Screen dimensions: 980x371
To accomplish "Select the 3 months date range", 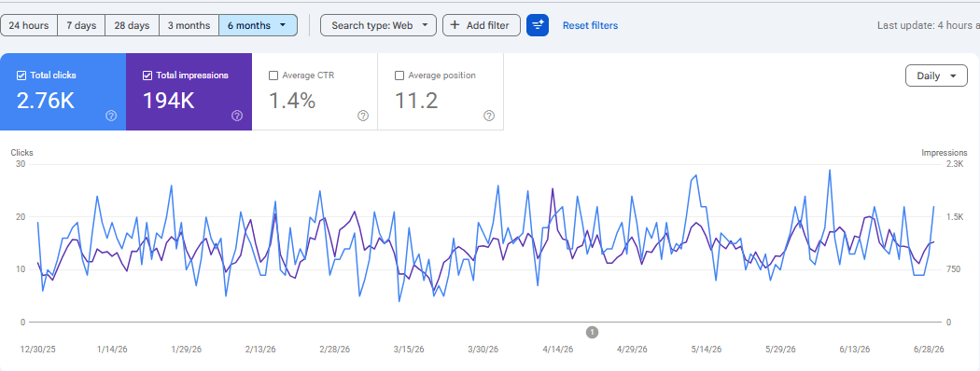I will (189, 25).
